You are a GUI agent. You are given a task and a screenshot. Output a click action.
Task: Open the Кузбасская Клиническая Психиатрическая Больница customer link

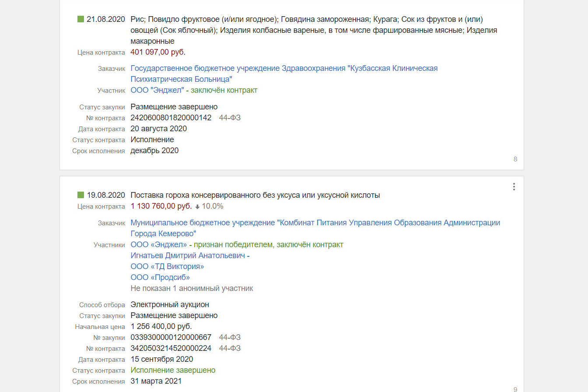tap(284, 73)
